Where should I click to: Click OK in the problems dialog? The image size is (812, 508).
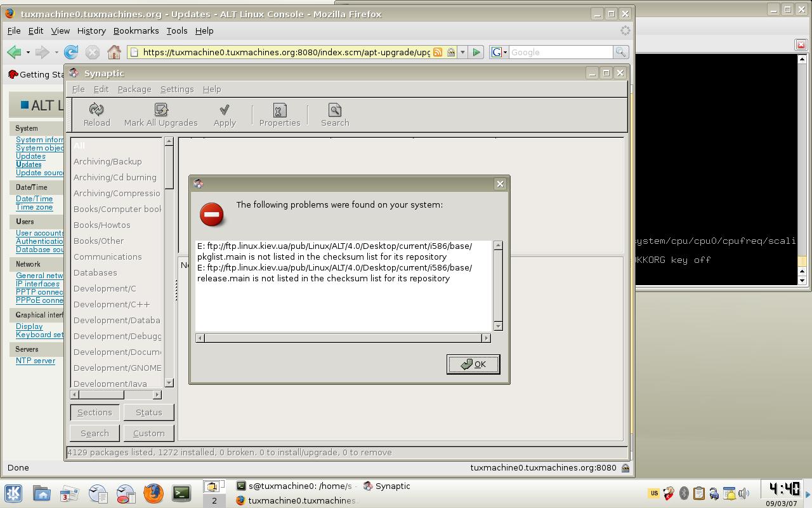click(473, 364)
